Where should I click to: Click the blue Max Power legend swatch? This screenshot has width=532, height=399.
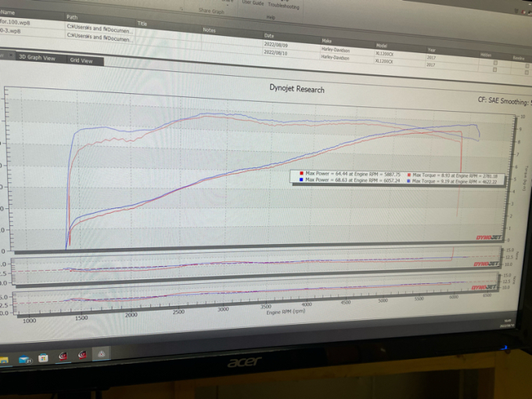tap(301, 179)
